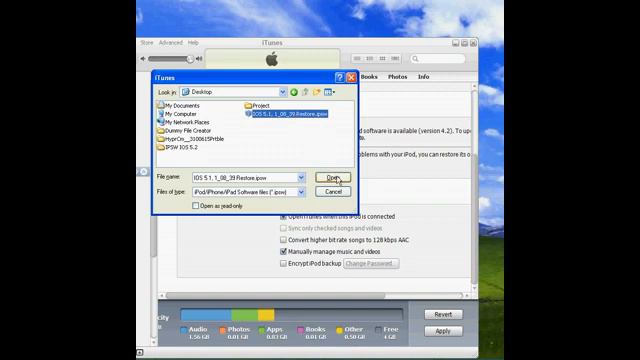Select the My Computer icon

point(161,114)
